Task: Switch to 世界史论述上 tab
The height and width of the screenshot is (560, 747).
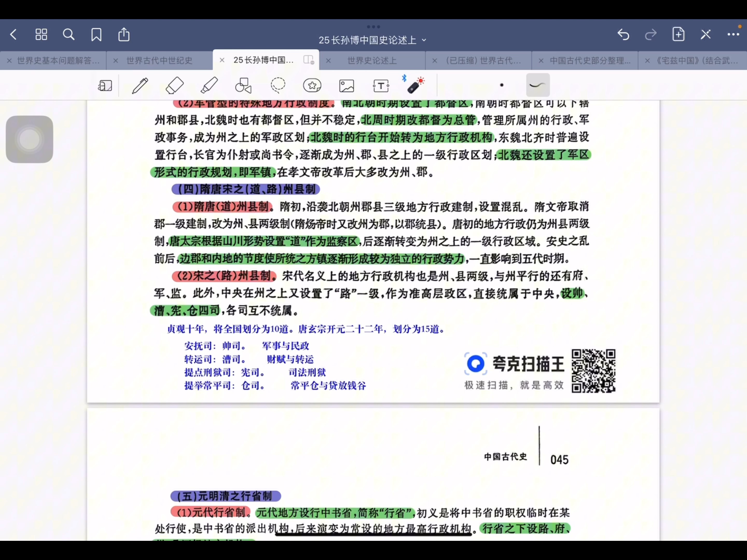Action: (x=372, y=60)
